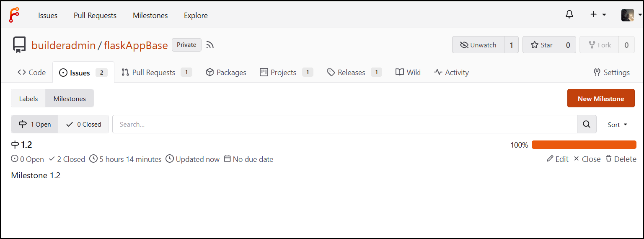The height and width of the screenshot is (239, 644).
Task: Click the 100% orange progress bar
Action: (584, 145)
